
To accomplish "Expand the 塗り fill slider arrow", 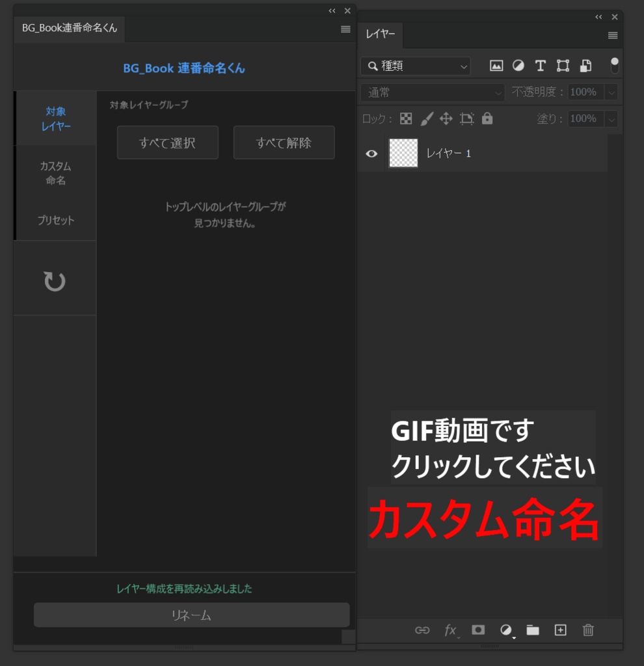I will pyautogui.click(x=611, y=119).
